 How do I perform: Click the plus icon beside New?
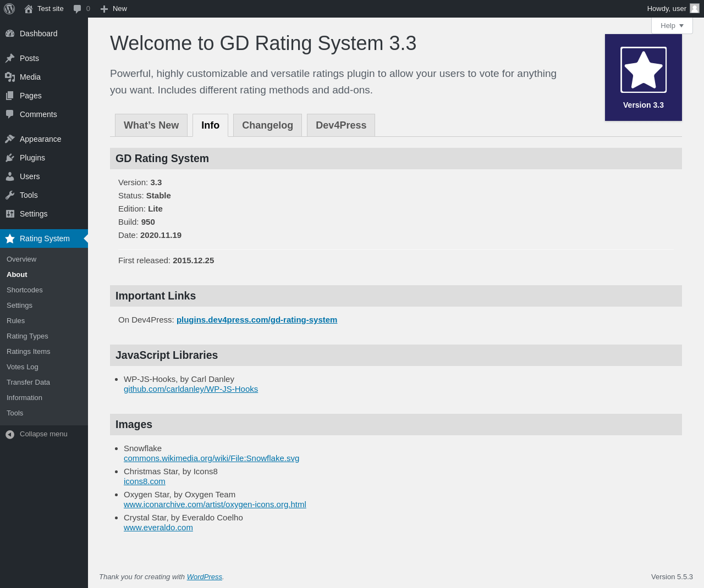pyautogui.click(x=104, y=9)
